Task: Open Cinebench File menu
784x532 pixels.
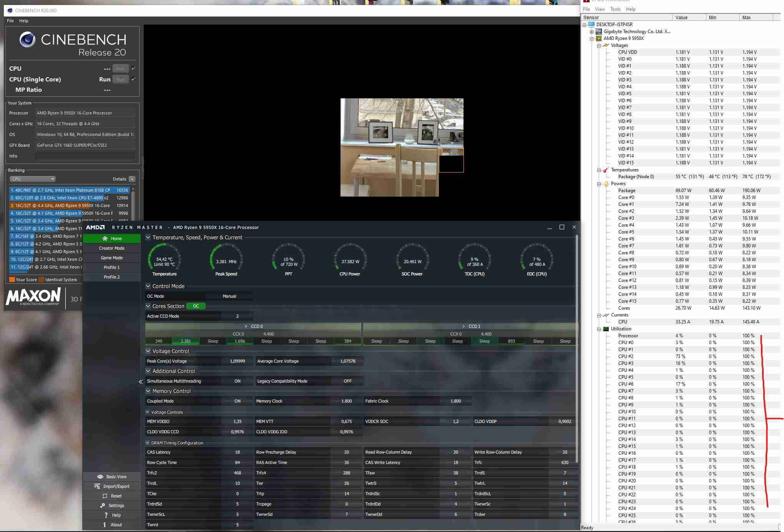Action: pyautogui.click(x=10, y=21)
